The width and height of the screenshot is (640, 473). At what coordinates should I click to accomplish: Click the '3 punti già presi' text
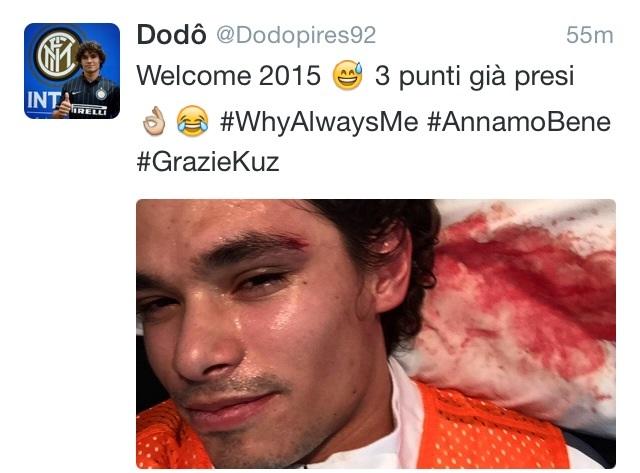(x=474, y=77)
